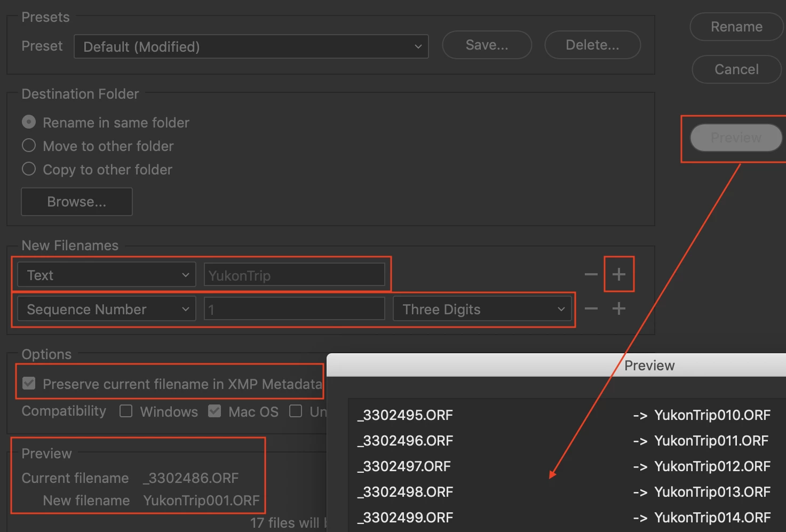This screenshot has height=532, width=786.
Task: Choose Copy to other folder
Action: tap(29, 169)
